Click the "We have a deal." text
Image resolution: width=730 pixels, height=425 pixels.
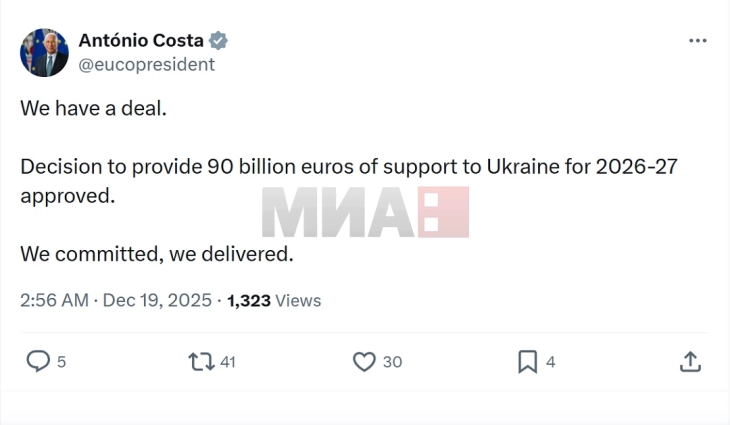coord(93,108)
